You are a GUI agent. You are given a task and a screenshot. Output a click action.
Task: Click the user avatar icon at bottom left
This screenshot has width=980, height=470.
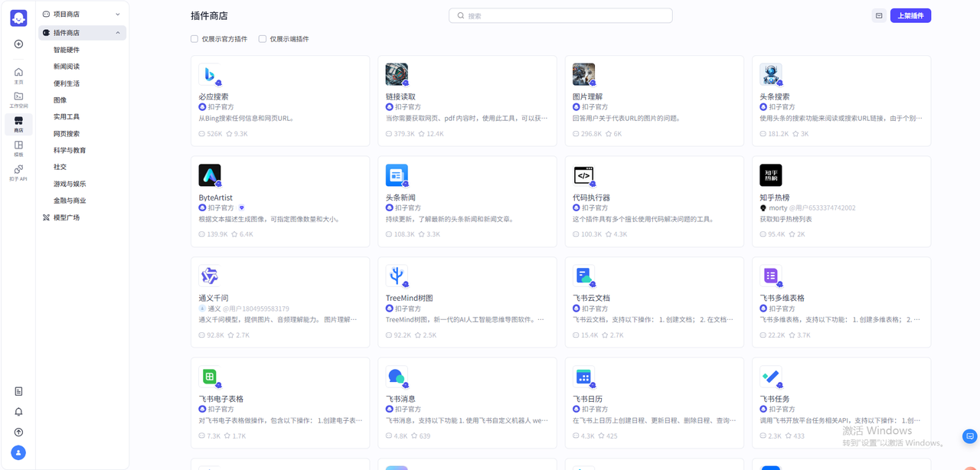point(18,452)
